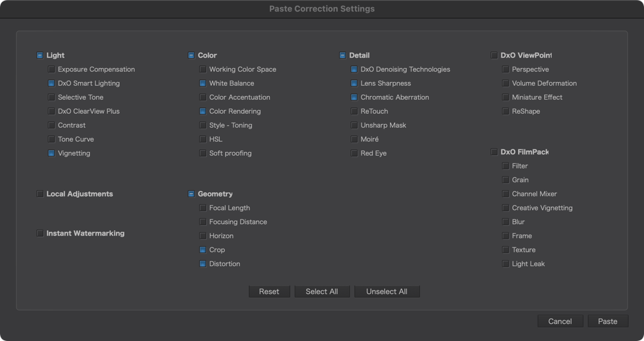Enable the Unsharp Mask checkbox
This screenshot has height=341, width=644.
(354, 125)
